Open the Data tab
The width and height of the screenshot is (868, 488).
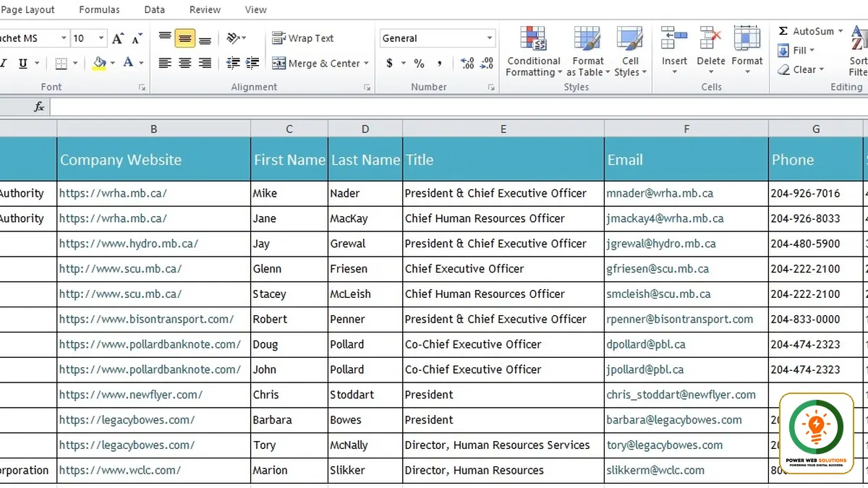(x=155, y=10)
